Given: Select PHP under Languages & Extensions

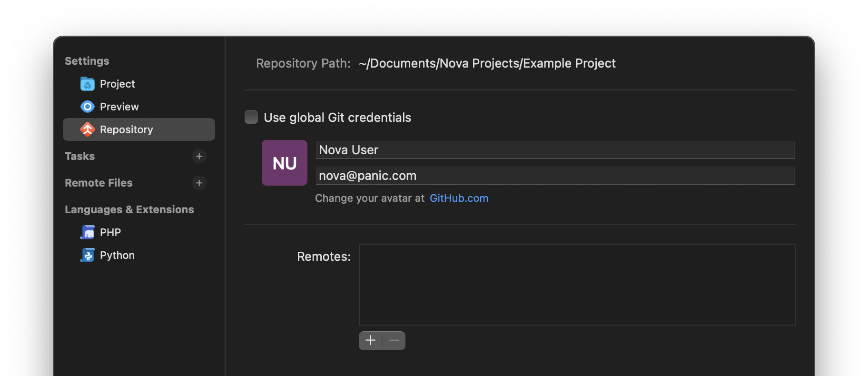Looking at the screenshot, I should [x=139, y=232].
